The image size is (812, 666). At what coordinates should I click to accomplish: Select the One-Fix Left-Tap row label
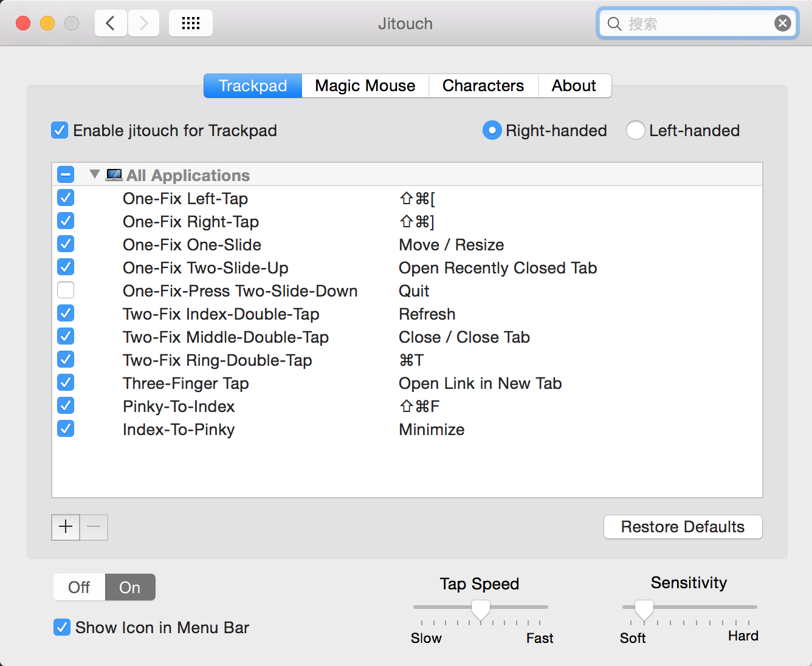coord(185,199)
